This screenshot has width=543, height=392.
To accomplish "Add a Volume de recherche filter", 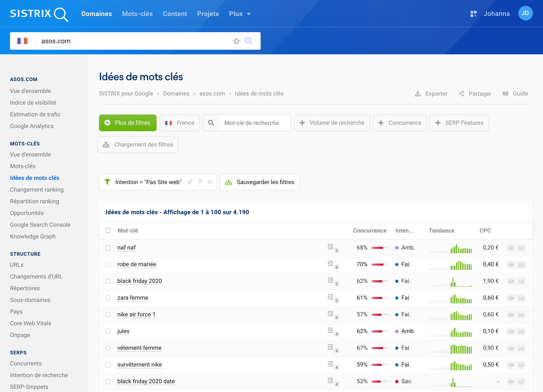I will coord(332,123).
